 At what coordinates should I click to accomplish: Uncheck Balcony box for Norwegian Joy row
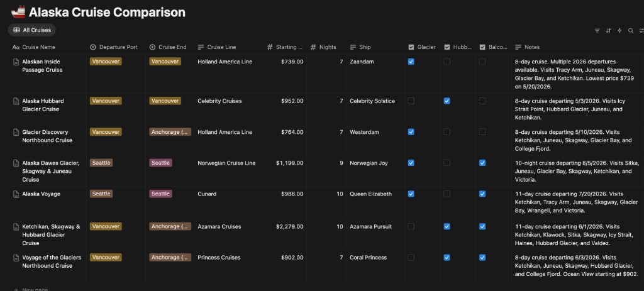pos(482,163)
